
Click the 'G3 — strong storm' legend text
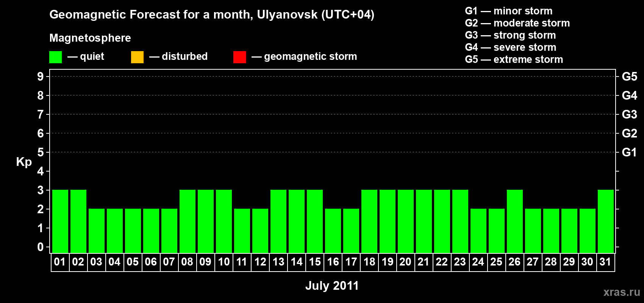(x=510, y=35)
